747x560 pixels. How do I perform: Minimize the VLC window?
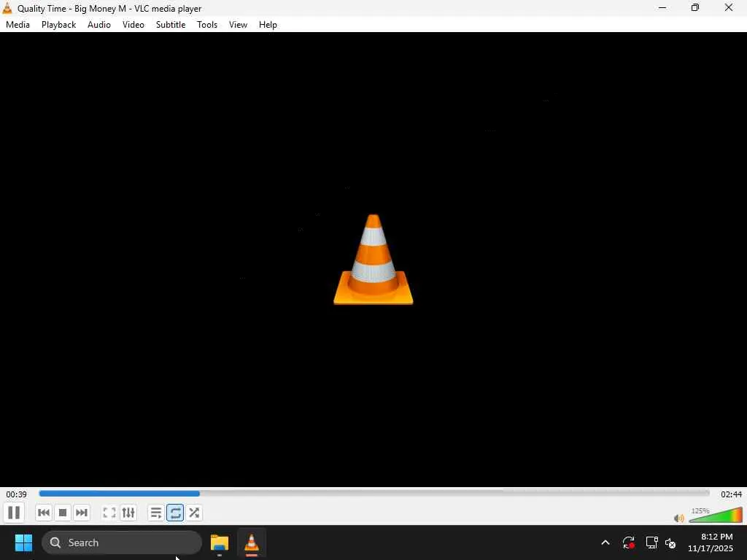(662, 8)
